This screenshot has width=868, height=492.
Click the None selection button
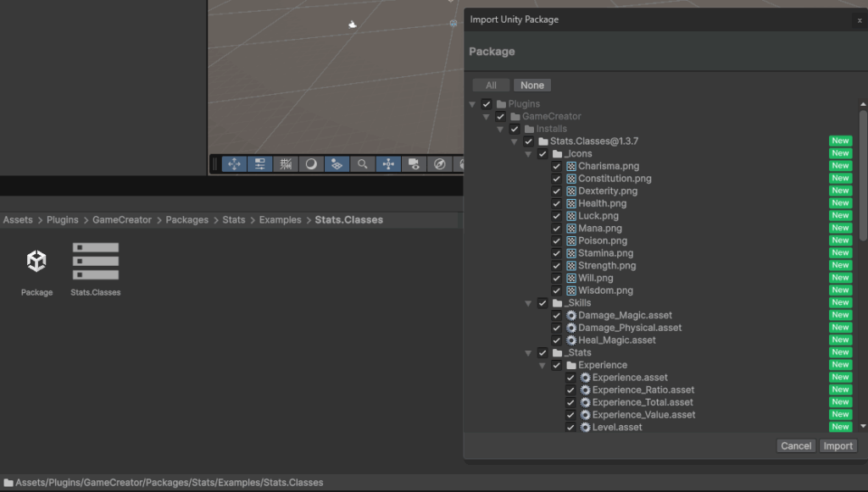(532, 86)
